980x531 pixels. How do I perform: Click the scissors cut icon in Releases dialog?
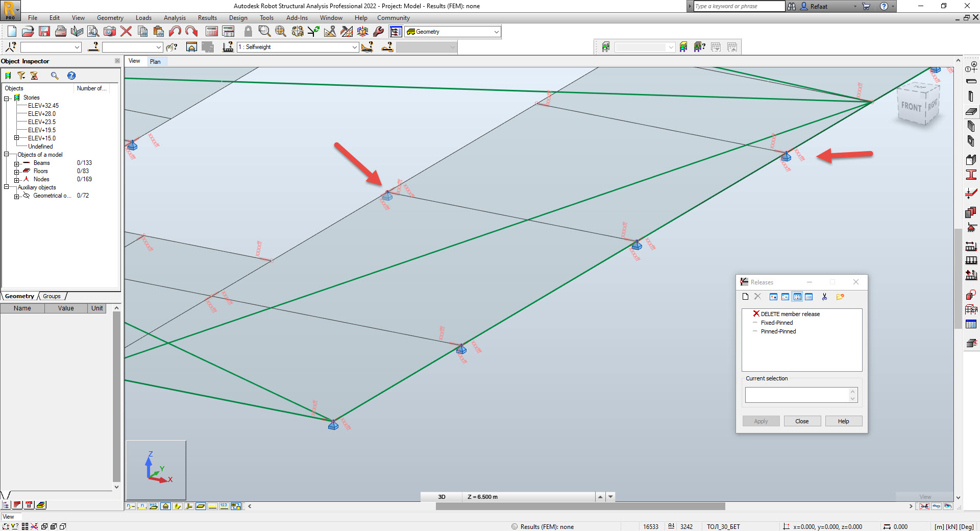point(824,296)
